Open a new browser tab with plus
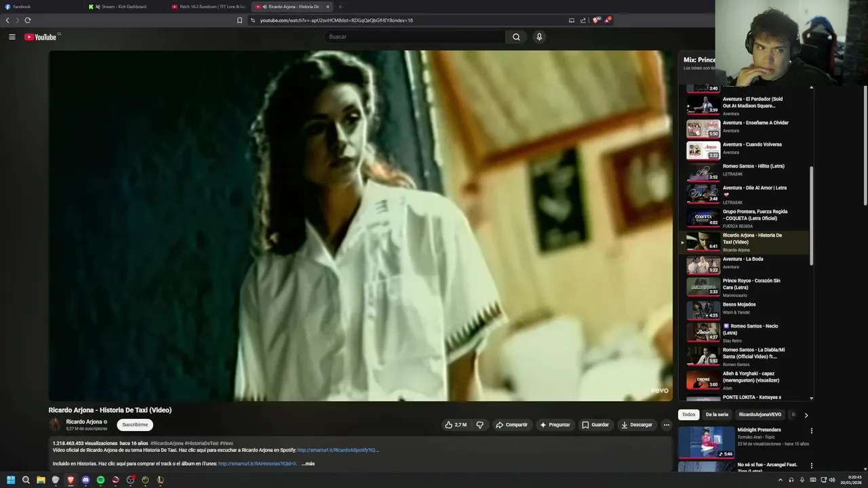 pos(340,7)
